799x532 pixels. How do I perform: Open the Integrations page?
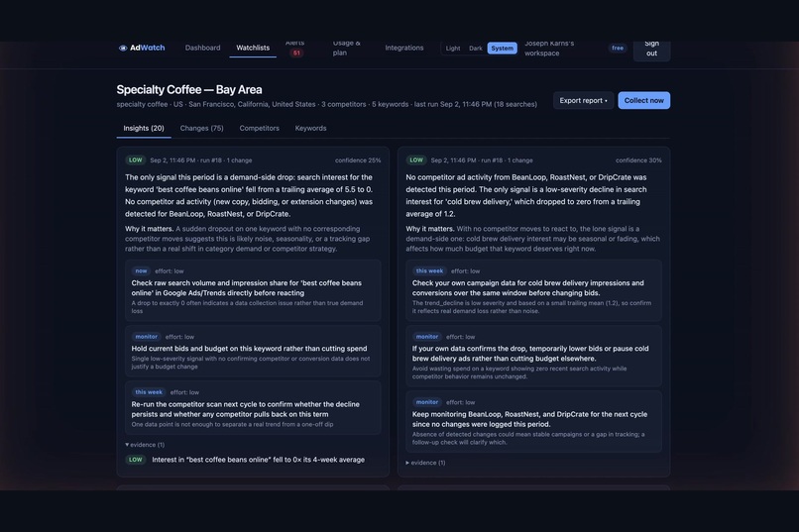(404, 48)
